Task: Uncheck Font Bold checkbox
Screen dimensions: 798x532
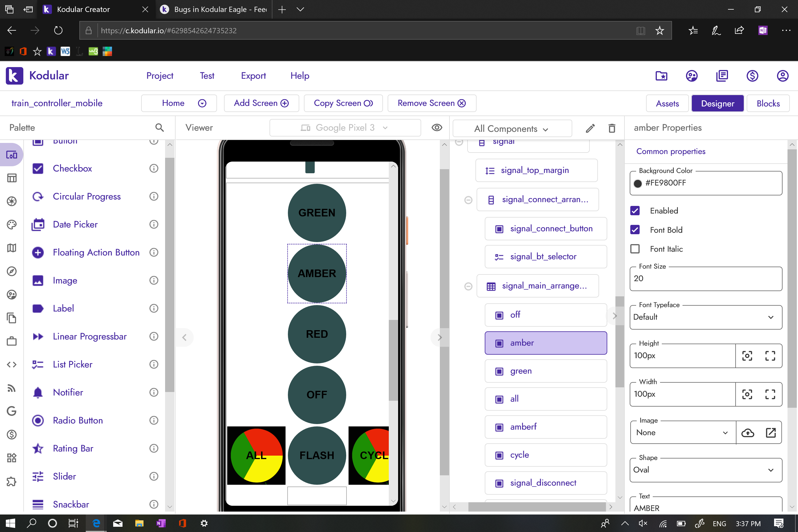Action: click(x=635, y=230)
